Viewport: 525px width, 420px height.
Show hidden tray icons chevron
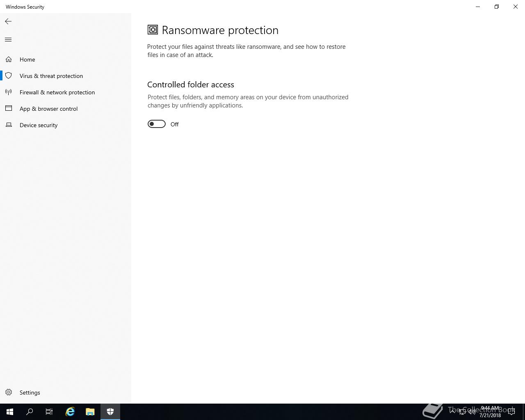tap(452, 412)
